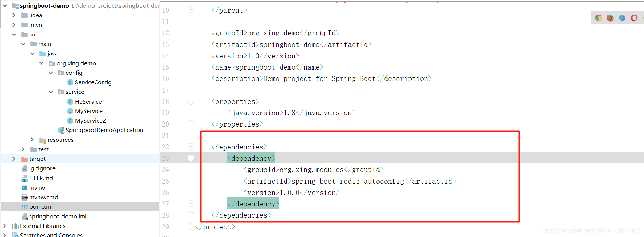This screenshot has width=644, height=237.
Task: Open the preview in Firefox
Action: pyautogui.click(x=610, y=18)
